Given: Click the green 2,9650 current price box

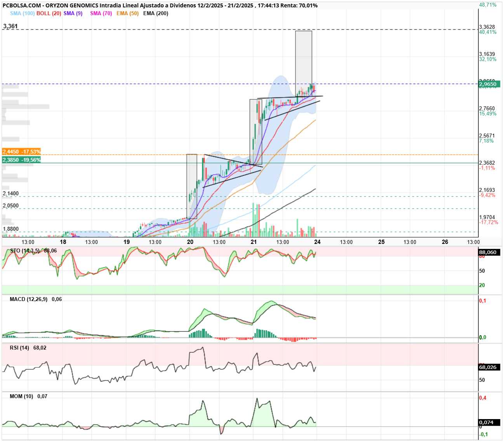Looking at the screenshot, I should (x=489, y=84).
